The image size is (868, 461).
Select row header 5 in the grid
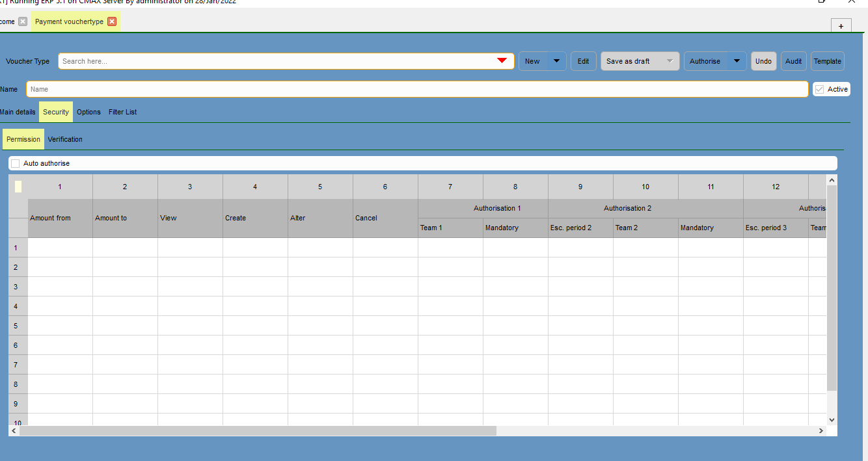(18, 326)
